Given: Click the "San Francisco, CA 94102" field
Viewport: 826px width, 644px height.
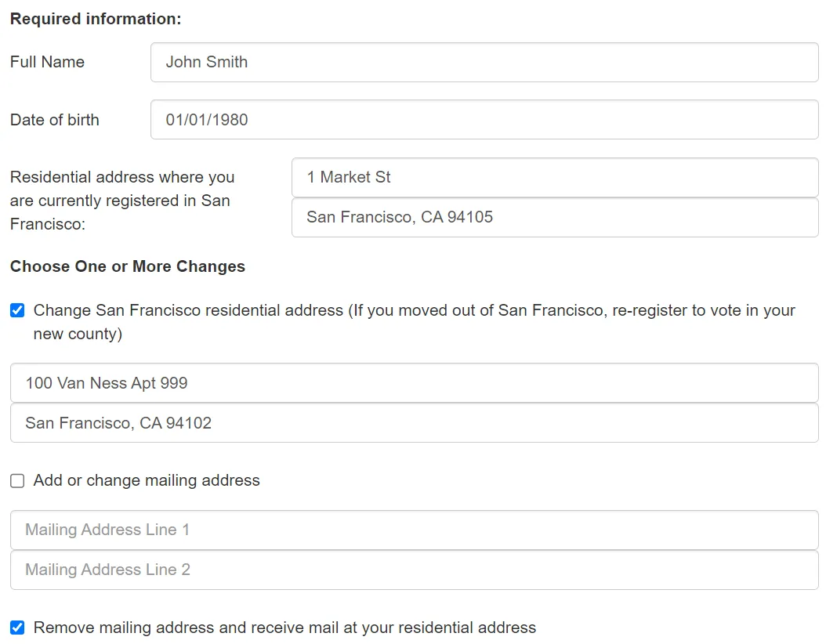Looking at the screenshot, I should (x=414, y=422).
